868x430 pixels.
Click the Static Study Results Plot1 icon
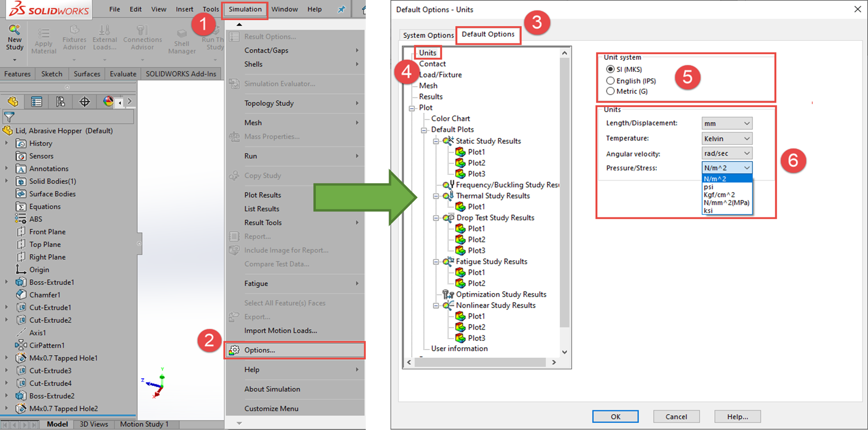pyautogui.click(x=460, y=152)
